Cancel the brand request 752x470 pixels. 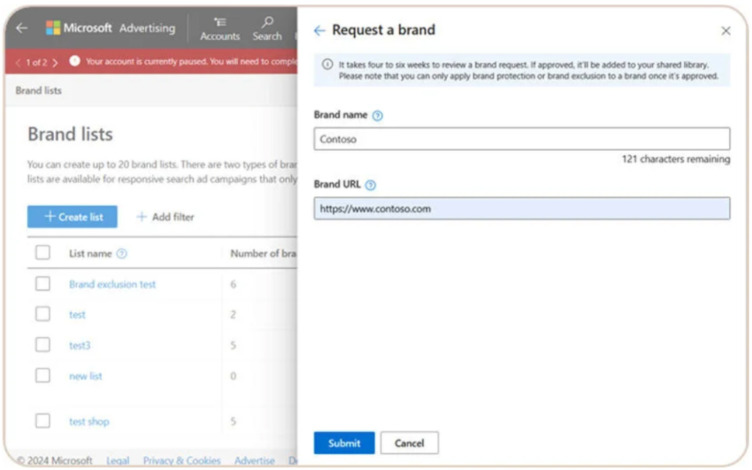point(409,443)
